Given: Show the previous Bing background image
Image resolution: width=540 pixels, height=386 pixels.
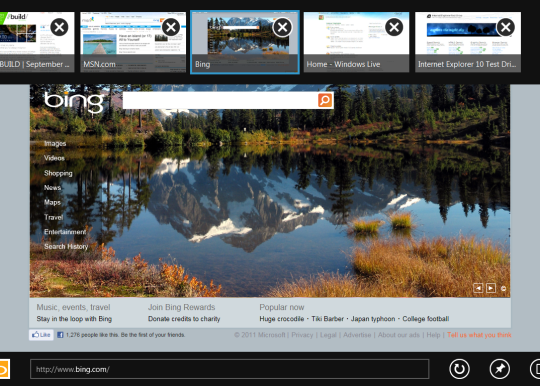Looking at the screenshot, I should coord(478,288).
